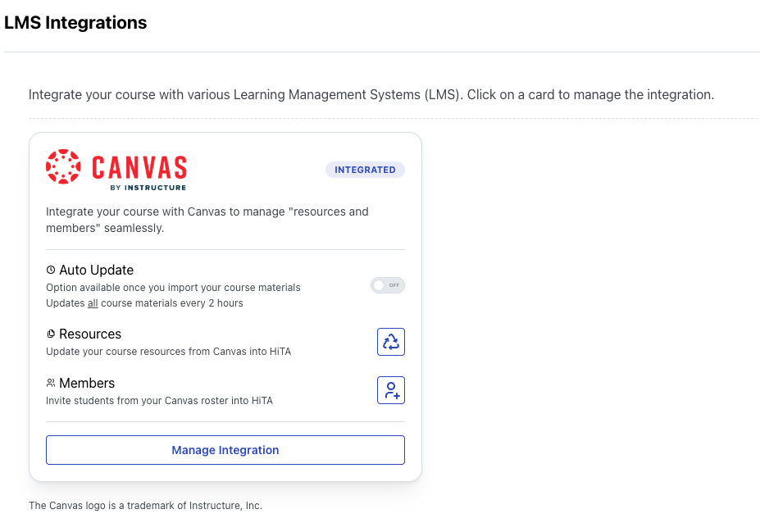Click the "Resources" heading text
Image resolution: width=760 pixels, height=532 pixels.
[x=90, y=334]
